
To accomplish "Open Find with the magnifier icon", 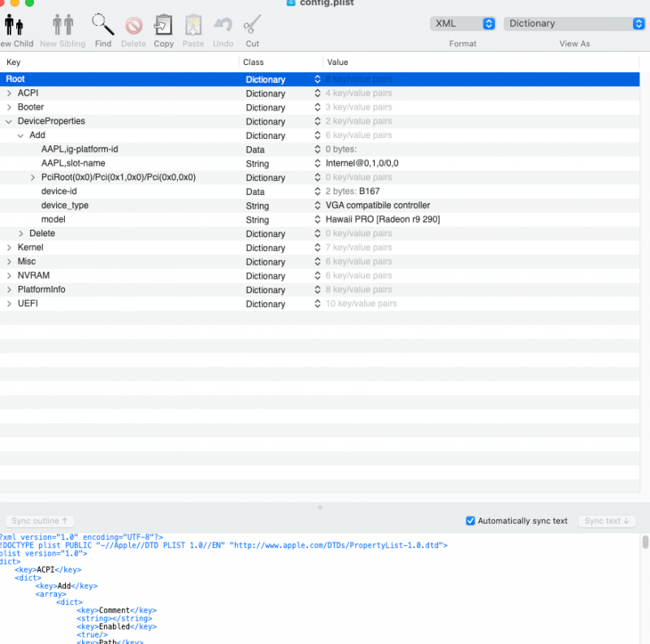I will 102,25.
